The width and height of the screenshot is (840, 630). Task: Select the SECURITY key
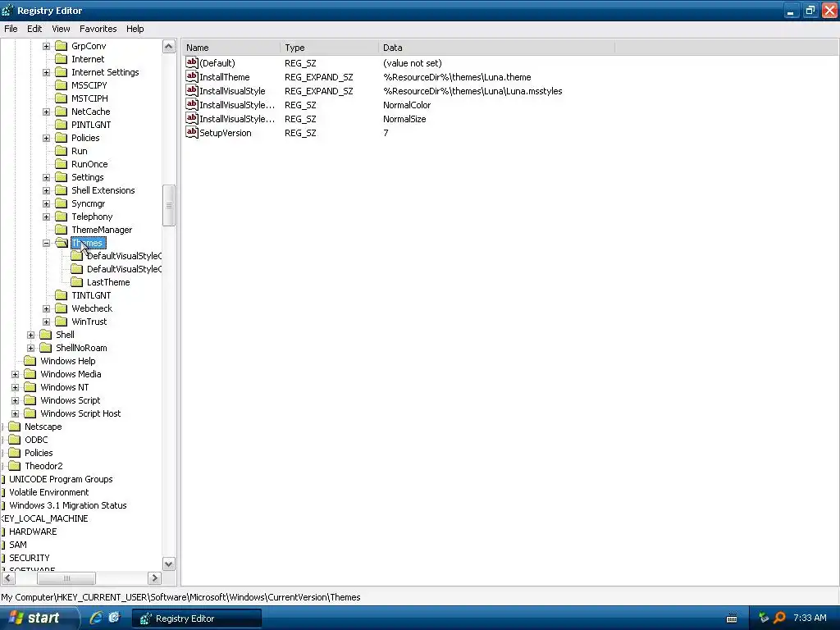click(x=30, y=558)
